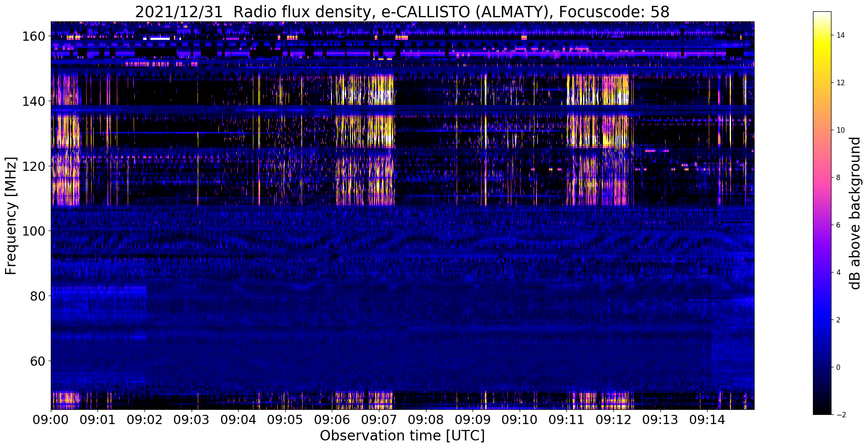Click the plot title mentioning e-CALLISTO (ALMATY)
This screenshot has width=868, height=448.
tap(402, 12)
